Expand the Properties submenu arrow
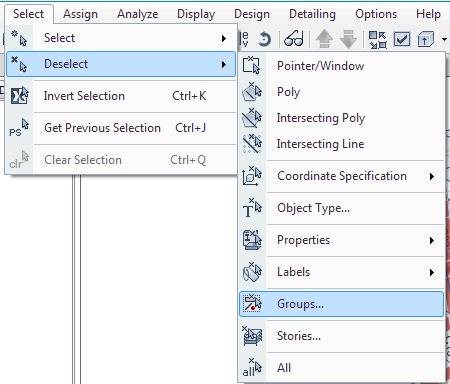 click(x=432, y=240)
